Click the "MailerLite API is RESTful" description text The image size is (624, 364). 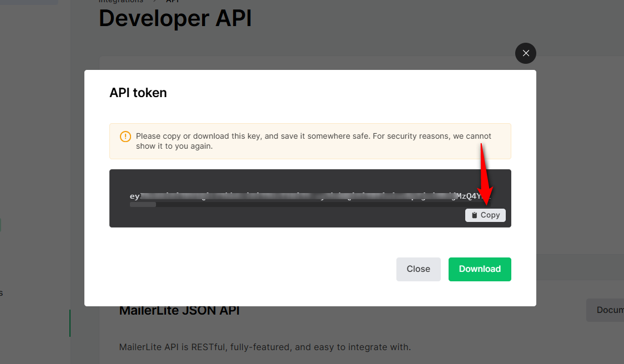click(265, 347)
